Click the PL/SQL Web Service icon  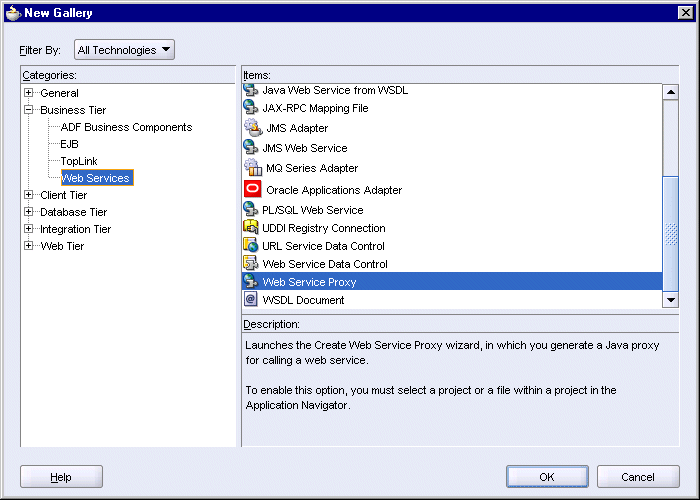(x=250, y=209)
